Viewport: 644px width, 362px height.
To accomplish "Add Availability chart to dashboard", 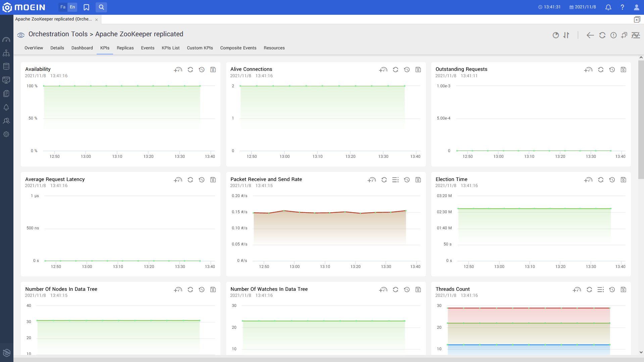I will [178, 70].
